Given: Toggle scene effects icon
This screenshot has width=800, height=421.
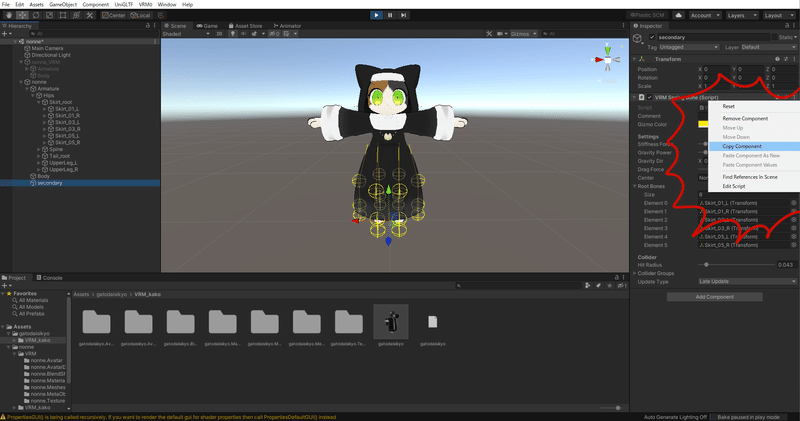Looking at the screenshot, I should [x=254, y=34].
